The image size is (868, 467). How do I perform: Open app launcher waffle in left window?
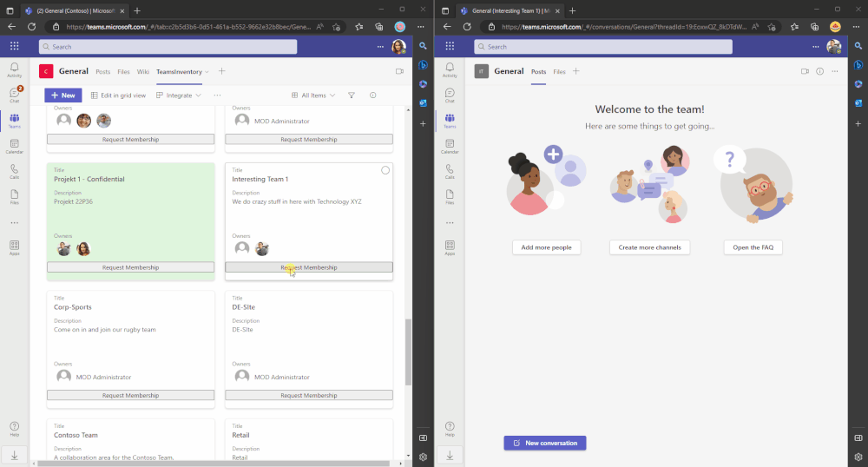[15, 47]
